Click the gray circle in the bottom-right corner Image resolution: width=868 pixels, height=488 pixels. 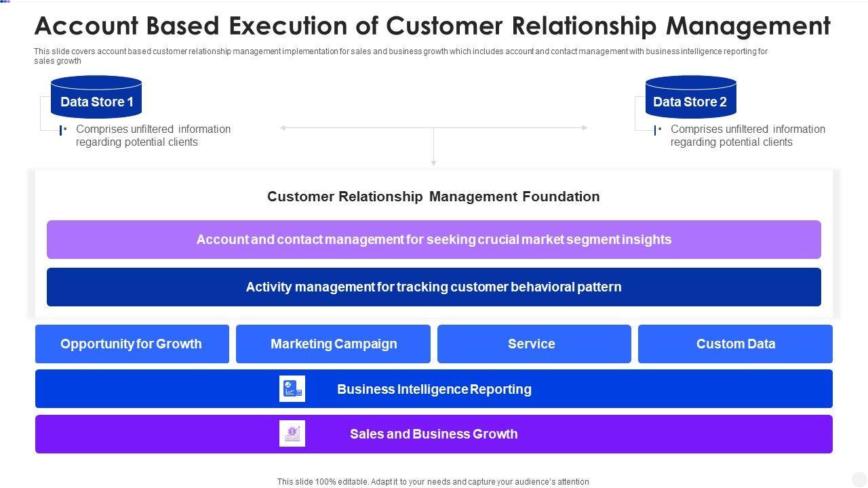click(x=859, y=479)
